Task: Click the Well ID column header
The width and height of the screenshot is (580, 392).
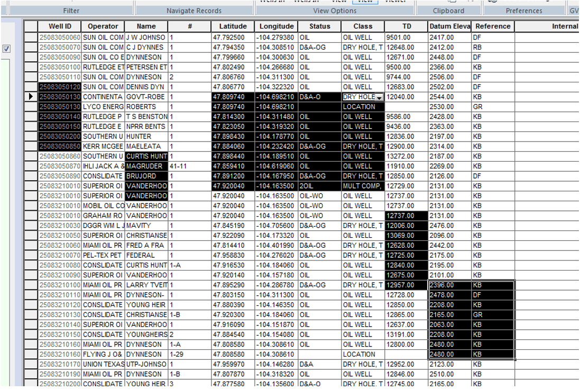Action: pos(60,26)
